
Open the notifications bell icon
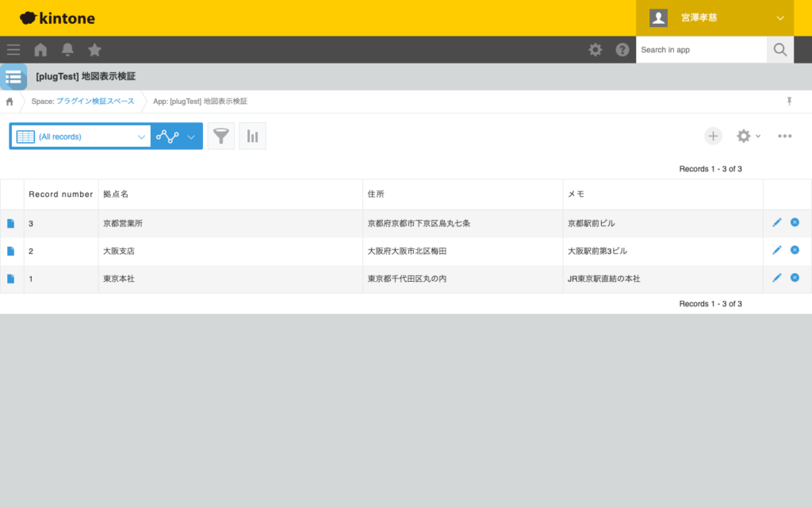[67, 50]
